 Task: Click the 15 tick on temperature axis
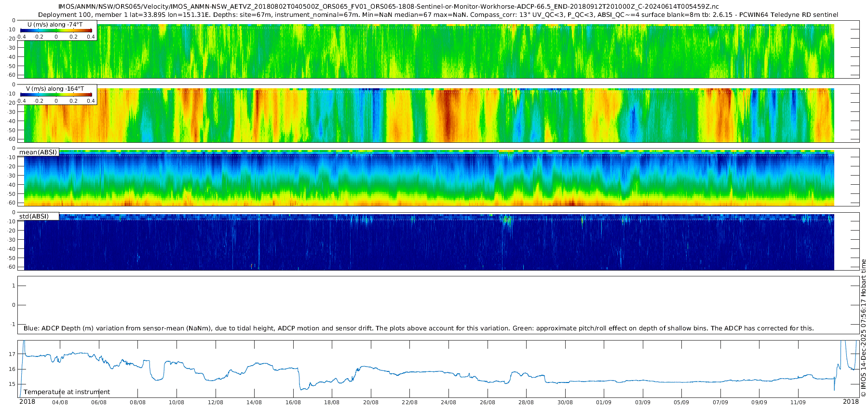click(12, 384)
